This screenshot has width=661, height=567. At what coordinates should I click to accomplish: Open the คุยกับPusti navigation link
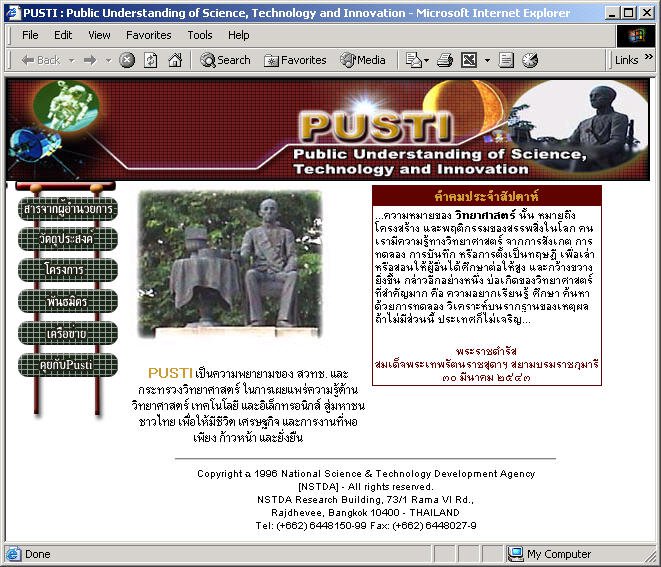68,365
